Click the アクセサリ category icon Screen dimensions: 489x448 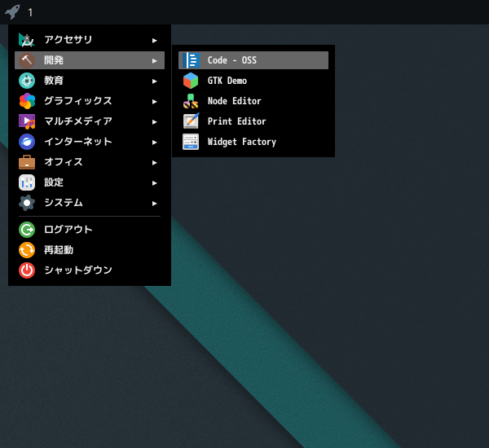click(x=27, y=40)
